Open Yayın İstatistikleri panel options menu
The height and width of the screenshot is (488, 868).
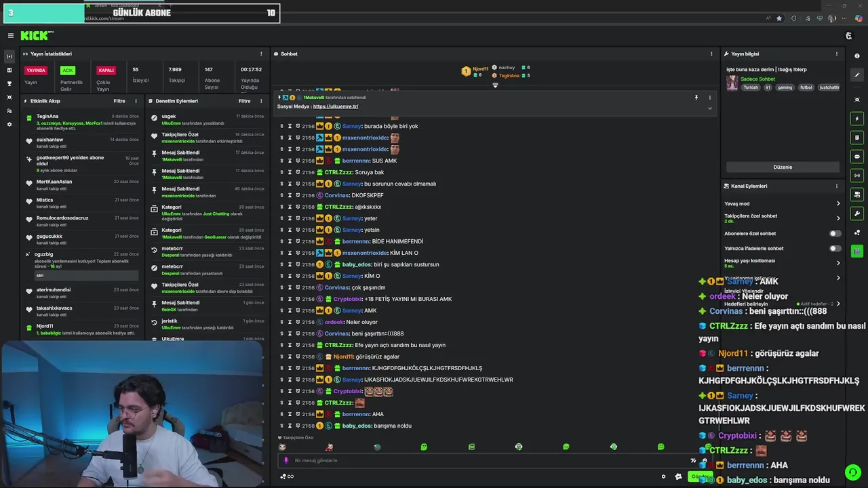click(x=261, y=54)
